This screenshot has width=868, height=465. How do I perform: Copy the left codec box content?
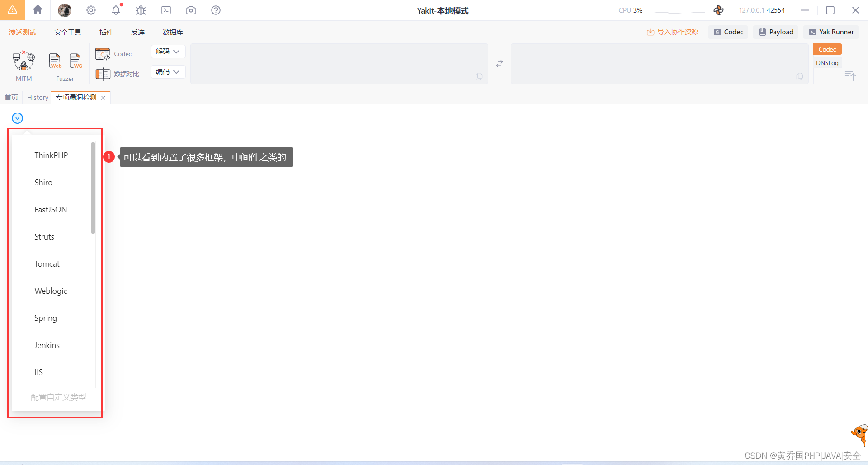tap(479, 76)
